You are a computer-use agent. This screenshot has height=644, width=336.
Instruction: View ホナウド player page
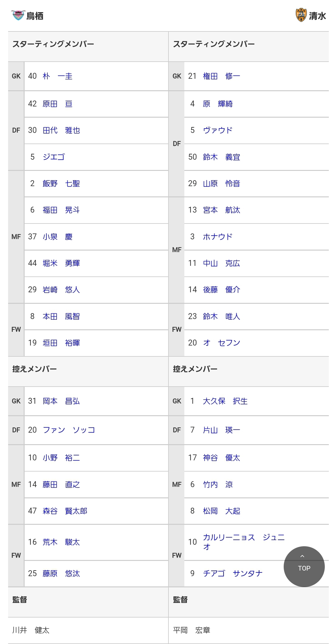point(218,237)
